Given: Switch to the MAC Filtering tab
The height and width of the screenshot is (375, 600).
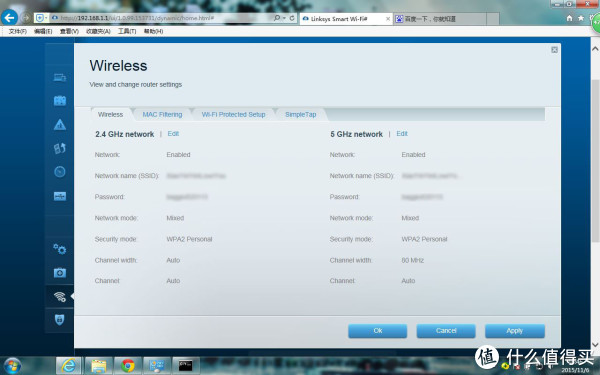Looking at the screenshot, I should tap(162, 114).
